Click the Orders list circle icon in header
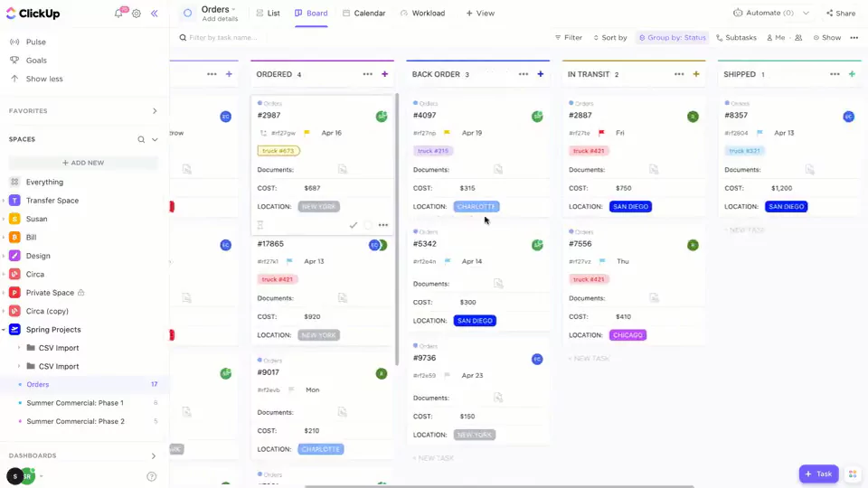 coord(188,13)
